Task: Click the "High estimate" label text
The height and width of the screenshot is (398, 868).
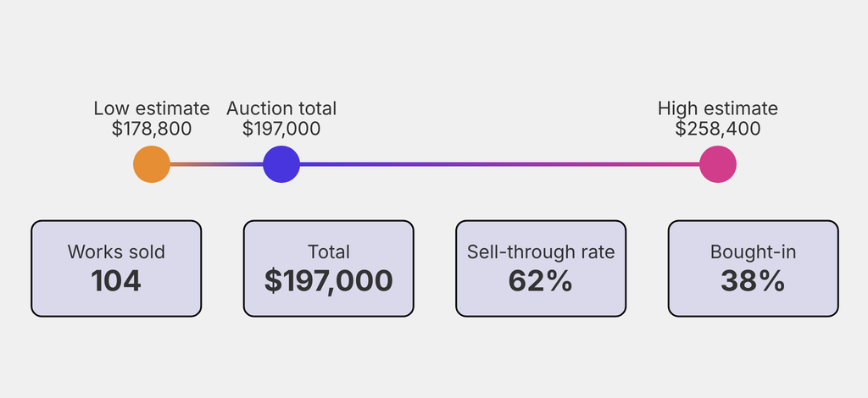Action: [x=718, y=108]
